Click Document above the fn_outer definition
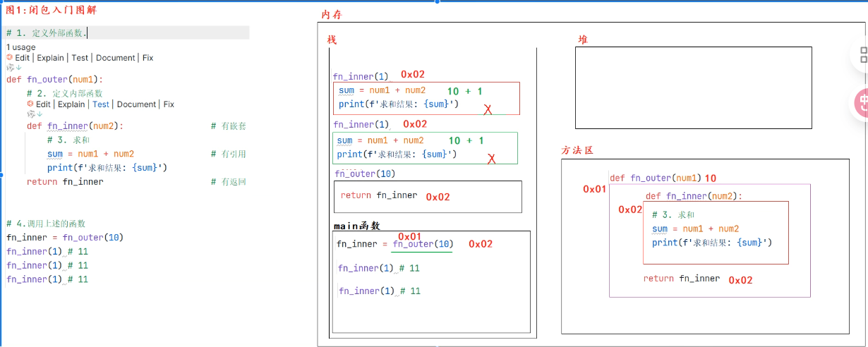868x347 pixels. (116, 58)
